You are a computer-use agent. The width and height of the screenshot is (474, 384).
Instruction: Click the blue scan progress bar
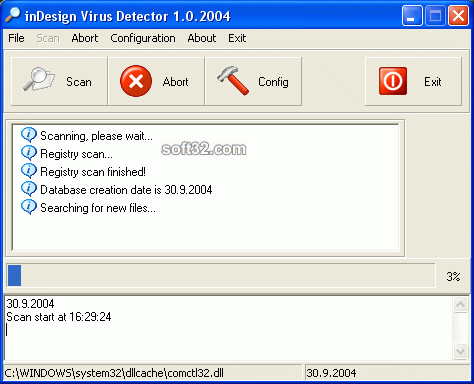tap(221, 275)
